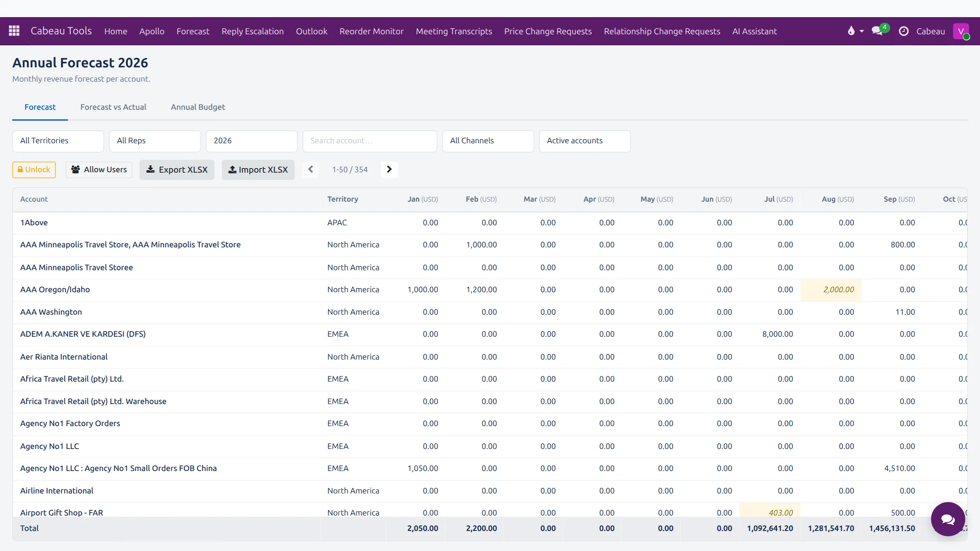Screen dimensions: 980x551
Task: Click the 1-50 / 354 pager text
Action: tap(350, 169)
